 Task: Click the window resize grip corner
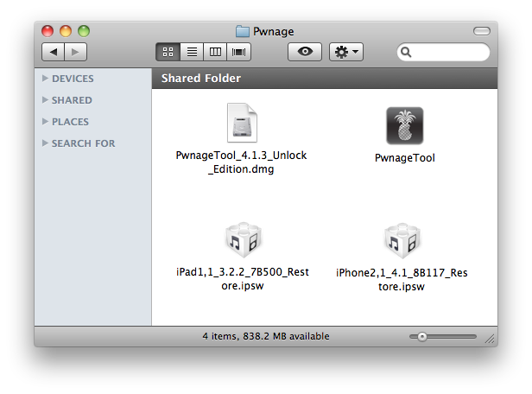click(490, 339)
